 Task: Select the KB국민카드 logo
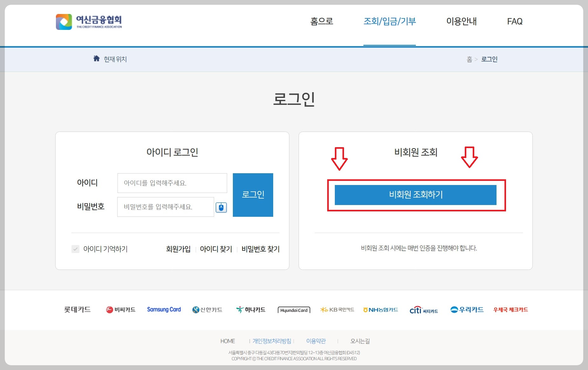[338, 309]
